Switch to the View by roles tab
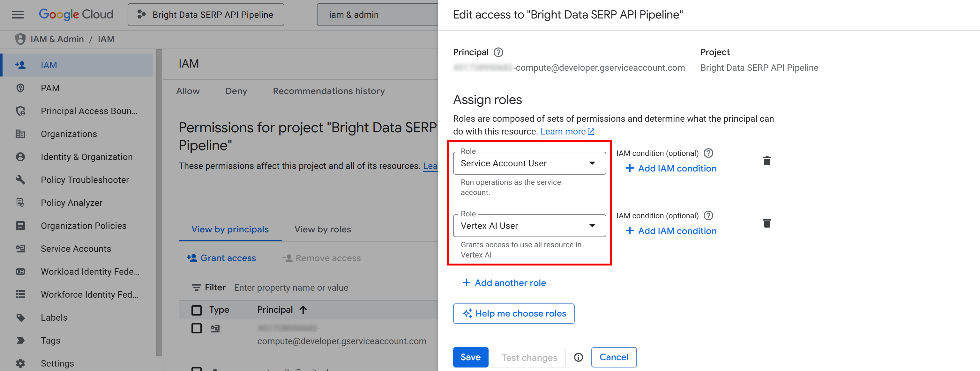Screen dimensions: 980x371 pos(322,229)
